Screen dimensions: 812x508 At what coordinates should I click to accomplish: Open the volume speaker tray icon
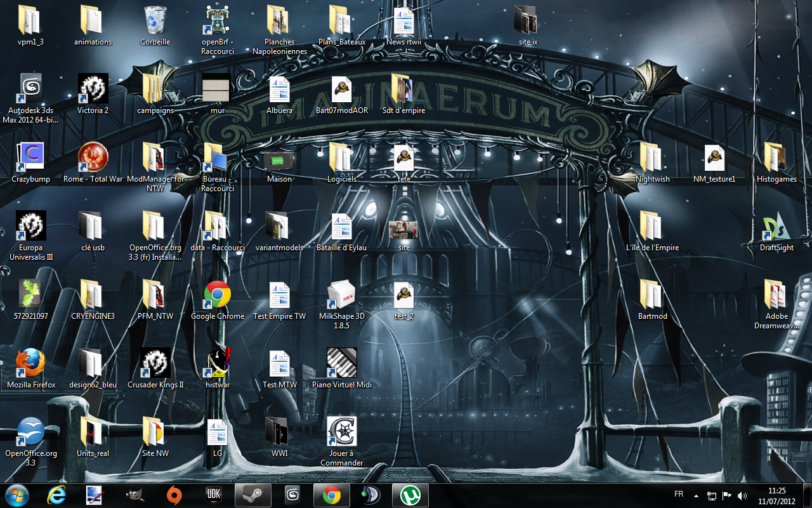tap(742, 495)
